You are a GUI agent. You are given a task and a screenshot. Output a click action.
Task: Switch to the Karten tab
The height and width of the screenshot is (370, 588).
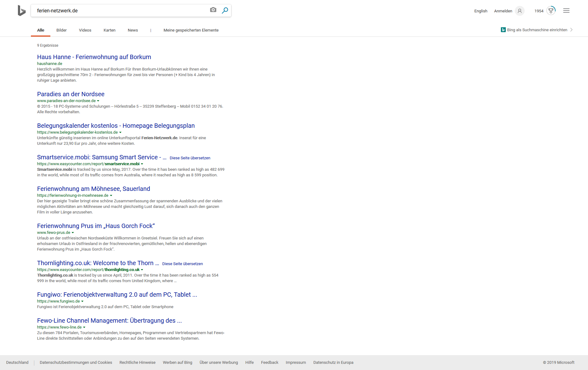point(109,30)
